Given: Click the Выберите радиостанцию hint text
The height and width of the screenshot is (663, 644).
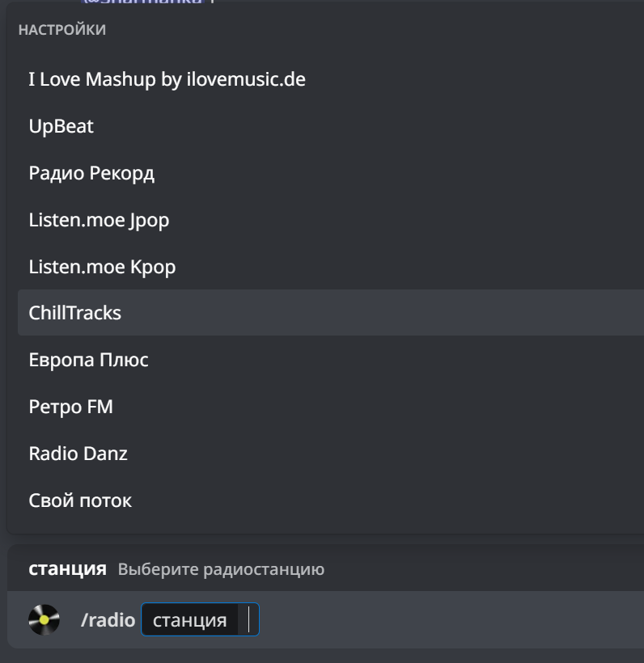Looking at the screenshot, I should point(221,569).
